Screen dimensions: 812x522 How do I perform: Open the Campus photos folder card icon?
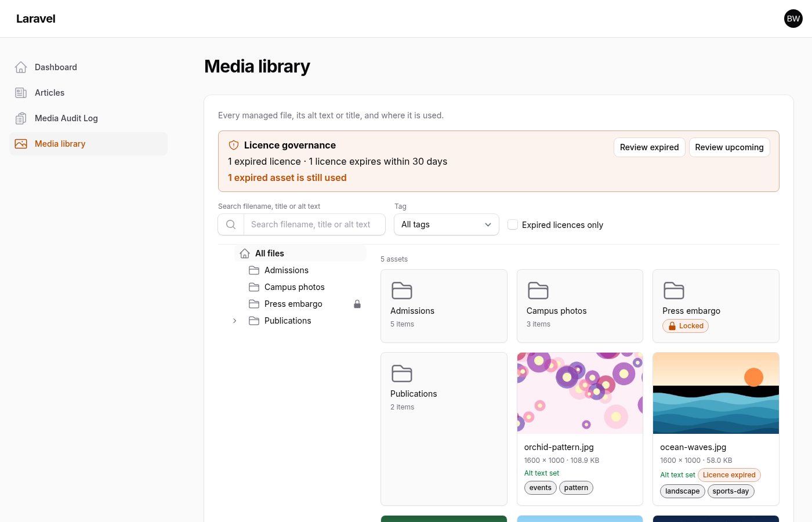(x=538, y=291)
